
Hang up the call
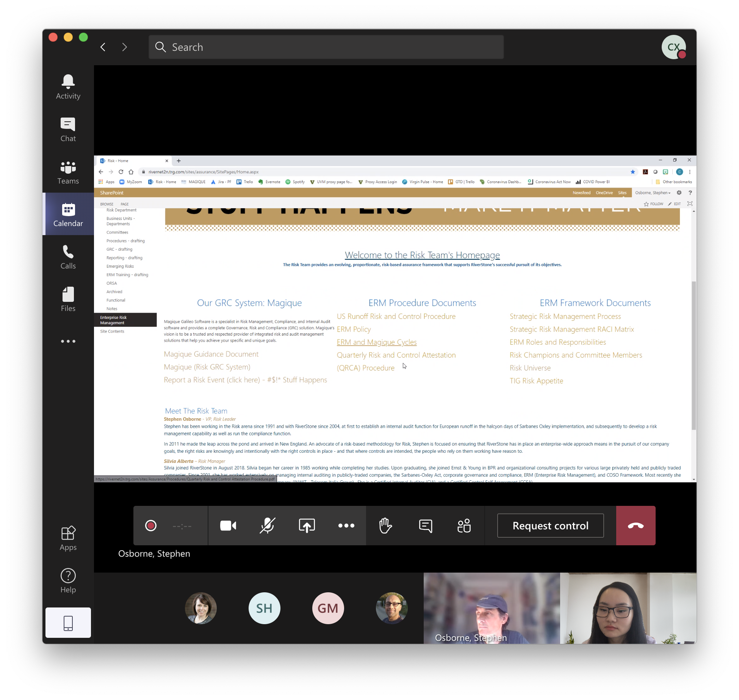636,526
